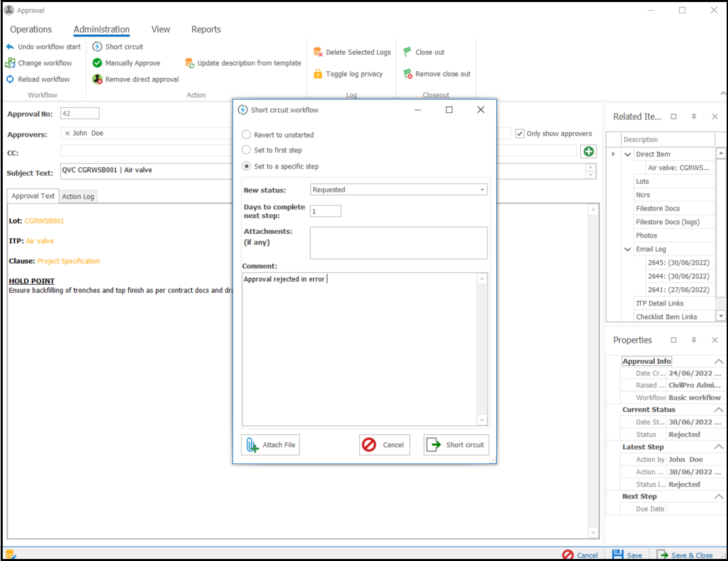Viewport: 728px width, 561px height.
Task: Click database icon in status bar
Action: coord(11,554)
